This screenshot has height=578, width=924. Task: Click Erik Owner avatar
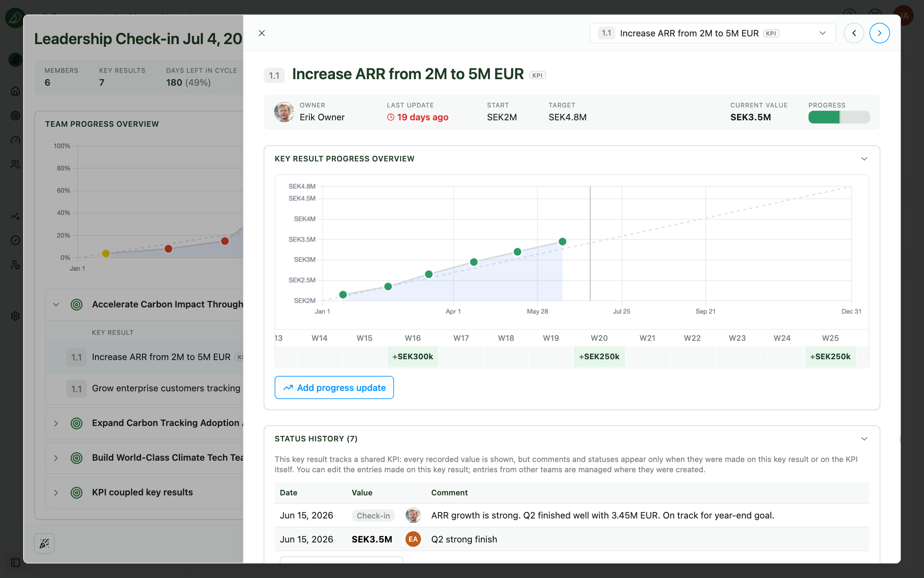pyautogui.click(x=284, y=112)
